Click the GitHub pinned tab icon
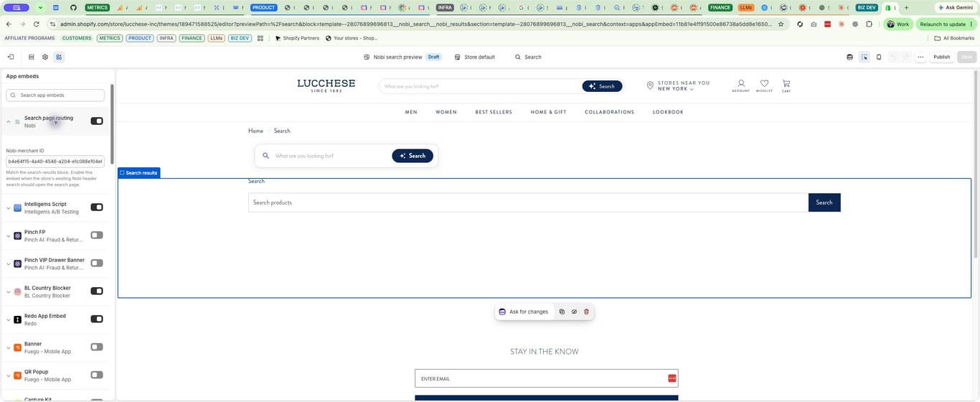The width and height of the screenshot is (980, 402). (73, 7)
